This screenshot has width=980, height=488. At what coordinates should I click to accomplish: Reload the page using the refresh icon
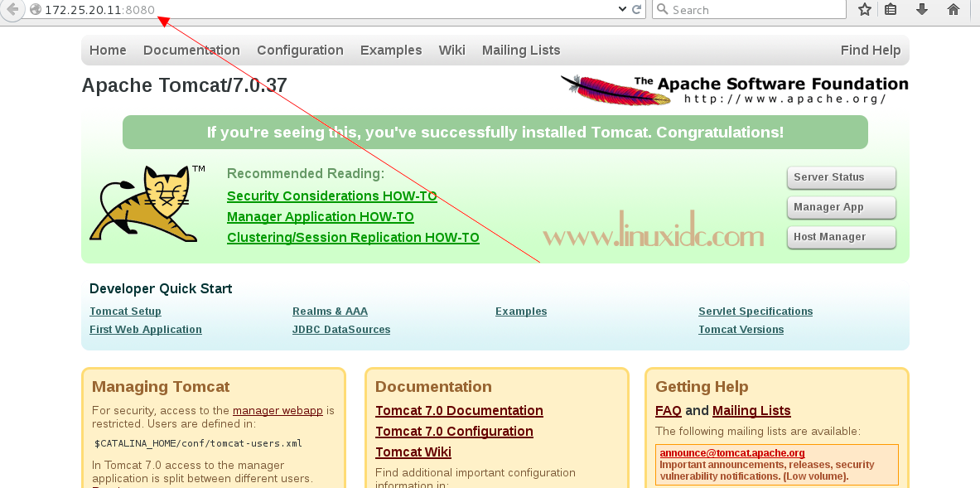point(635,9)
